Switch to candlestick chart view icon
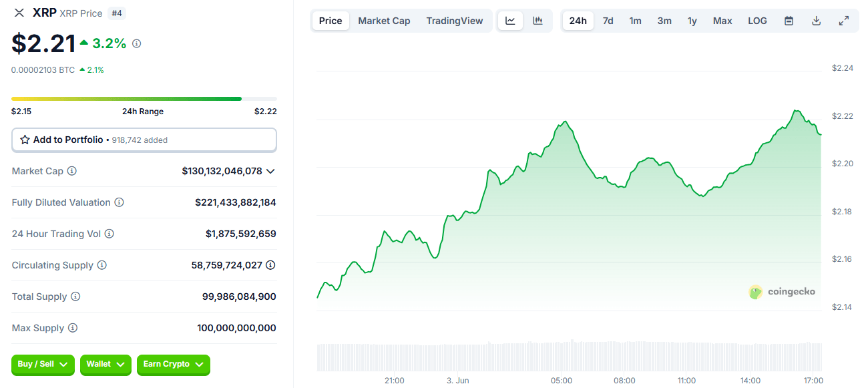The image size is (868, 388). [x=537, y=21]
